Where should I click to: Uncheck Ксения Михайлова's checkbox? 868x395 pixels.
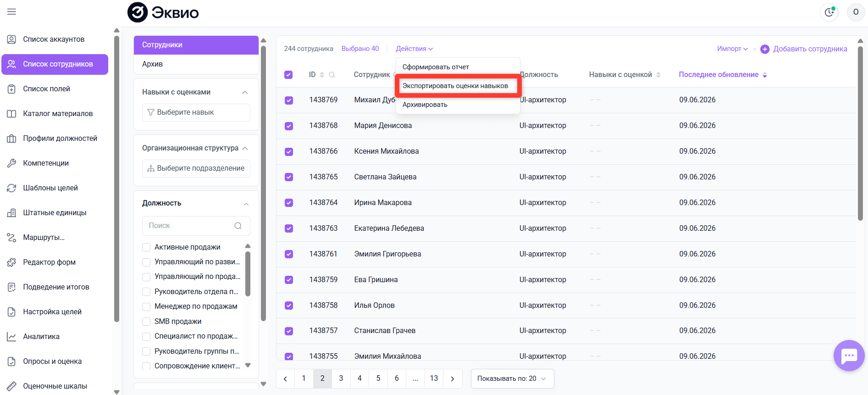click(289, 151)
